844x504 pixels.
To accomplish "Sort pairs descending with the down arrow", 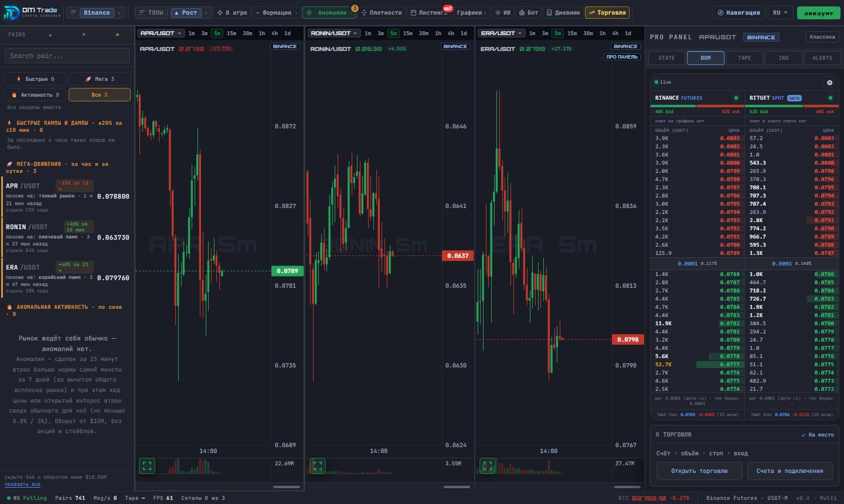I will (84, 35).
